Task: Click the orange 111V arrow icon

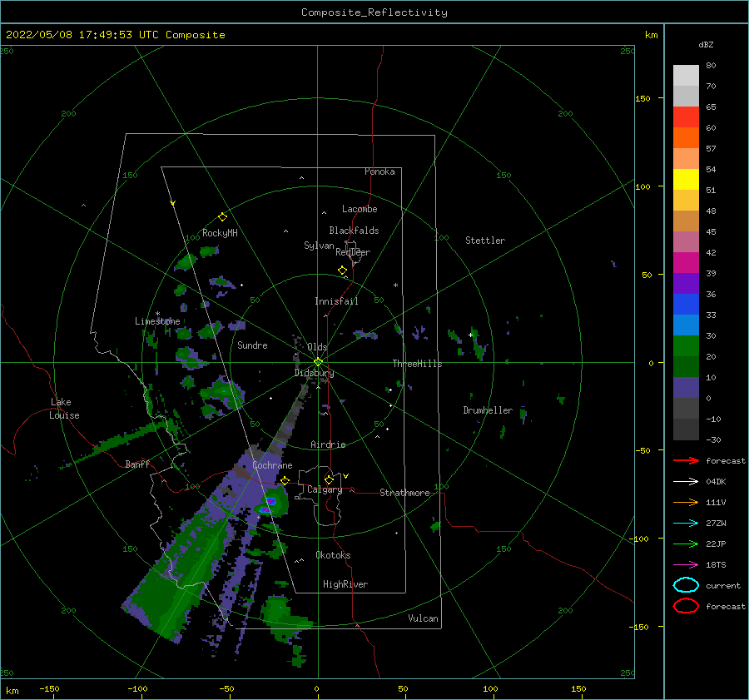Action: click(x=686, y=502)
